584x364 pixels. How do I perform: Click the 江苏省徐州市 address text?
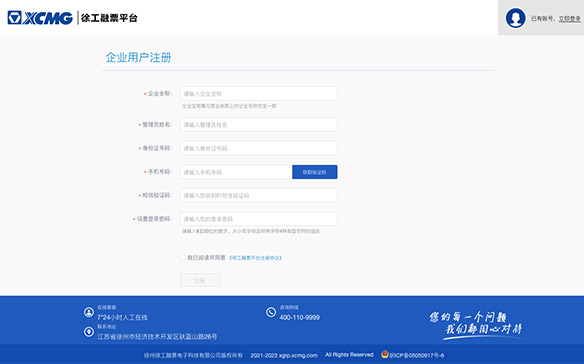pyautogui.click(x=157, y=337)
